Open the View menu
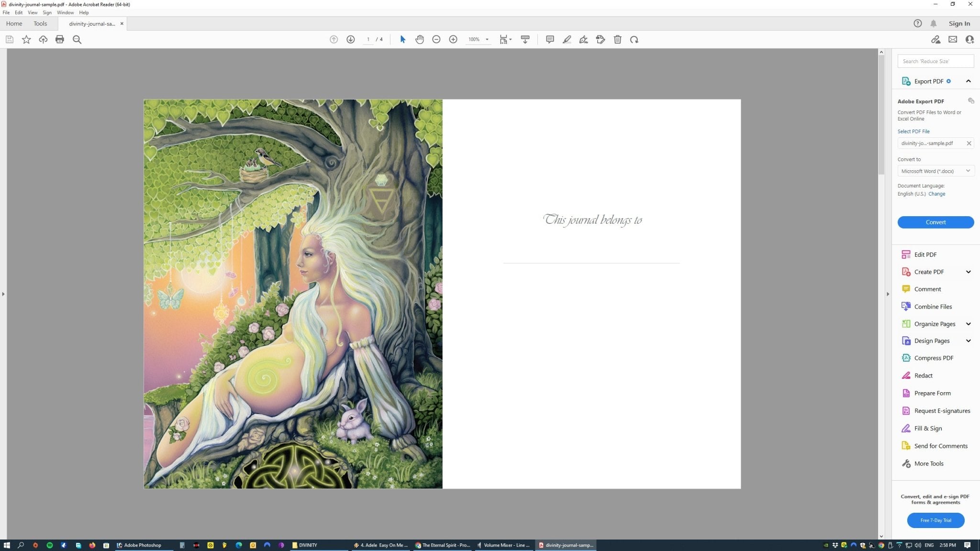Screen dimensions: 980x551 click(x=33, y=12)
